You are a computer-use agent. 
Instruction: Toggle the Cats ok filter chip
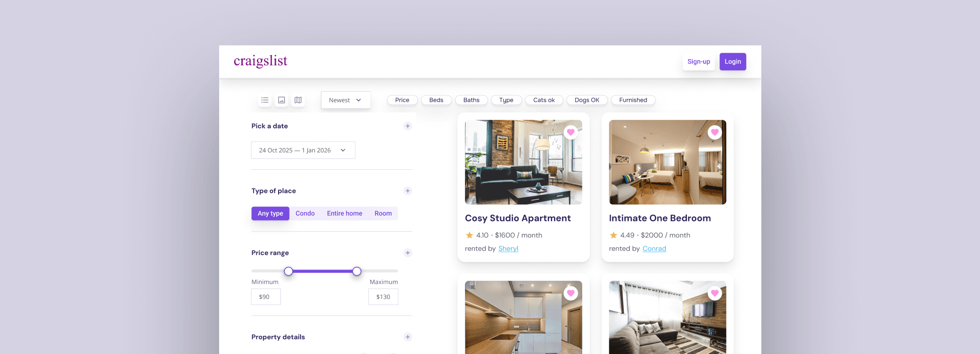(544, 100)
